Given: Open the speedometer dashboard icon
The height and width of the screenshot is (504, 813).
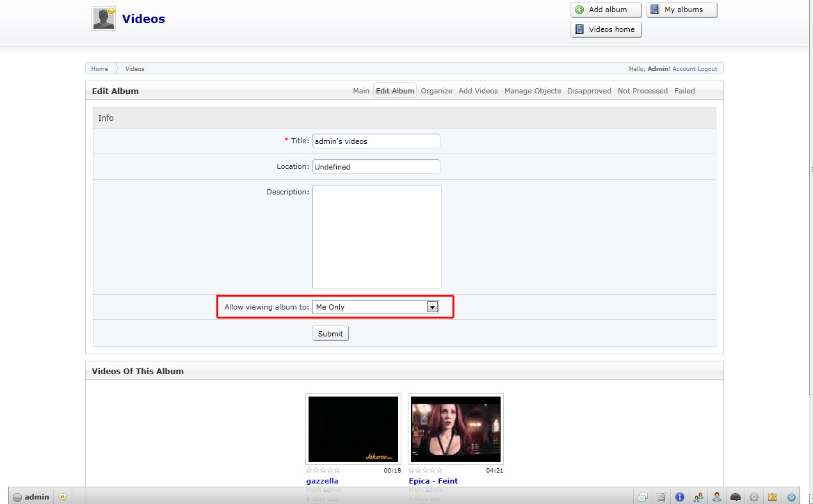Looking at the screenshot, I should coord(736,497).
